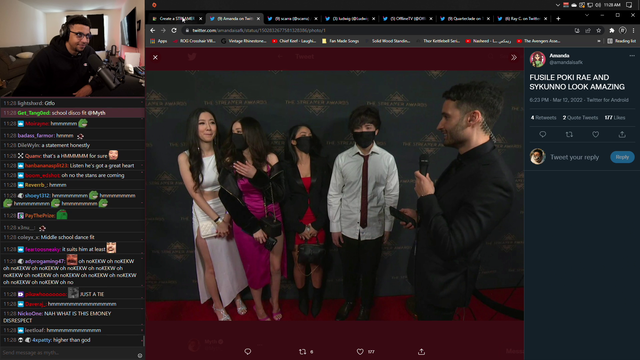Expand the system tray hidden icons chevron
The width and height of the screenshot is (640, 360).
tap(558, 5)
